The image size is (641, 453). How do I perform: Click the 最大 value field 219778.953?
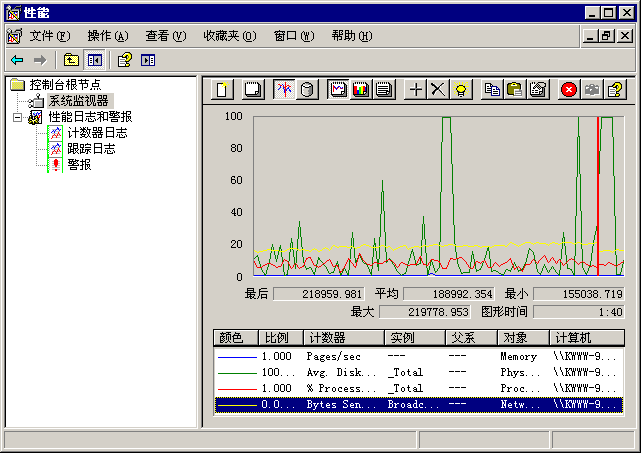pos(425,312)
